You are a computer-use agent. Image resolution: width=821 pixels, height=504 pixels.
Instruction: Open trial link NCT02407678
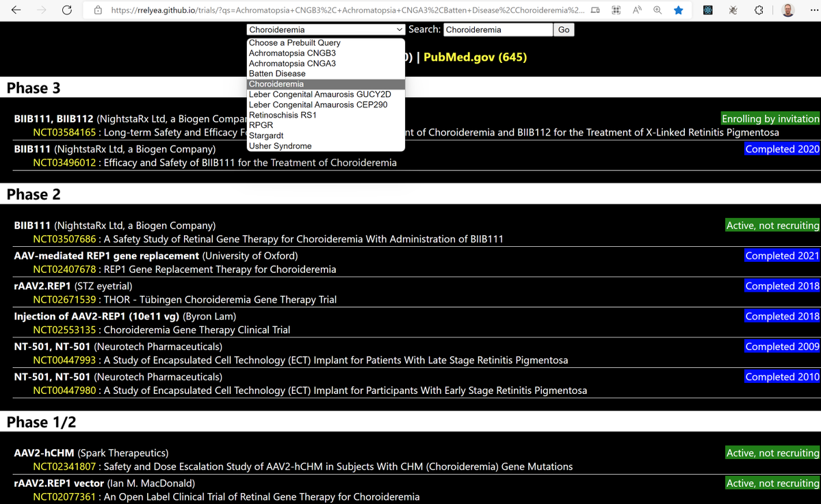click(64, 269)
